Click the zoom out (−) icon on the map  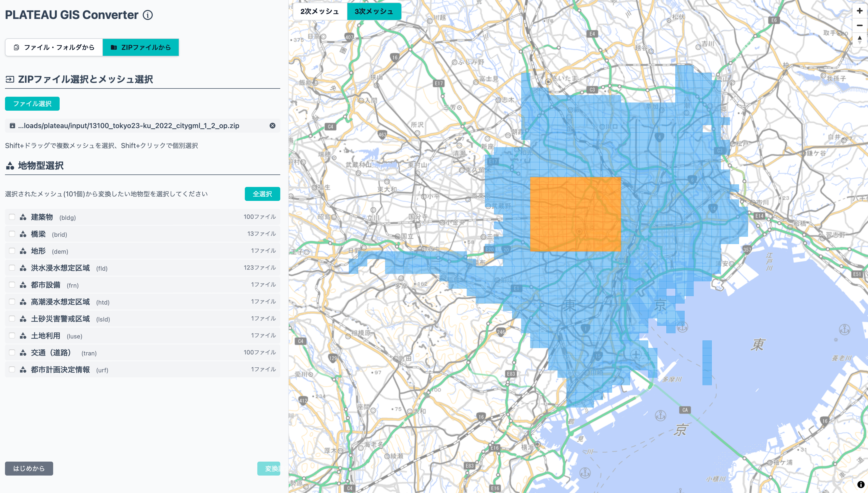point(860,25)
